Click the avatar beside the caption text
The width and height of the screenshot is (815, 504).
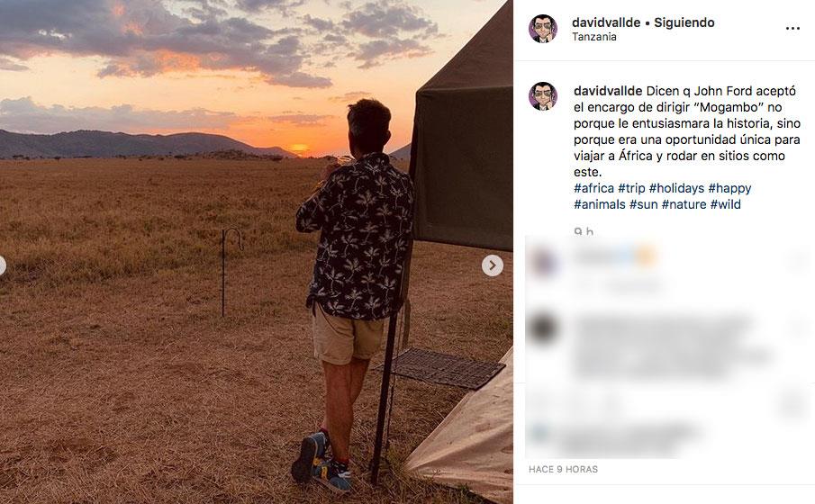tap(543, 96)
